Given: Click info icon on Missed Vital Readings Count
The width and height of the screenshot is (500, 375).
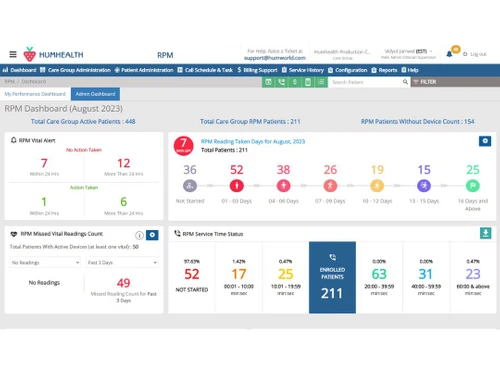Looking at the screenshot, I should [x=139, y=235].
